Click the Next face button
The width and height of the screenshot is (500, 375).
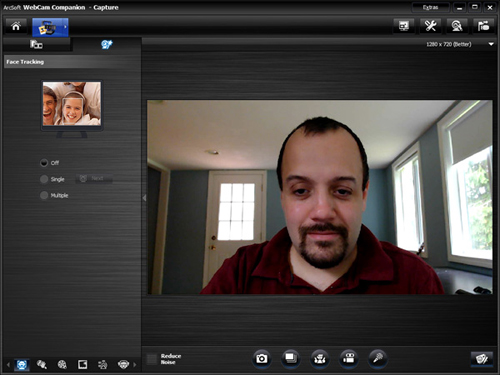(x=94, y=179)
